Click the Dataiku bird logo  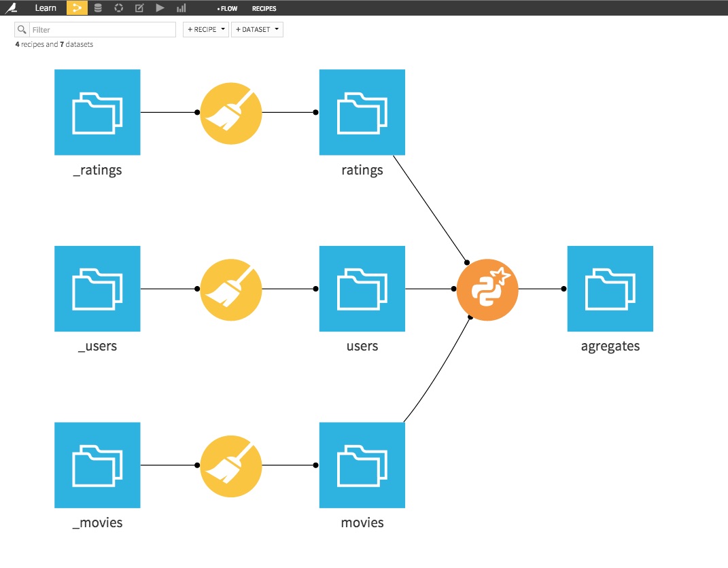11,8
